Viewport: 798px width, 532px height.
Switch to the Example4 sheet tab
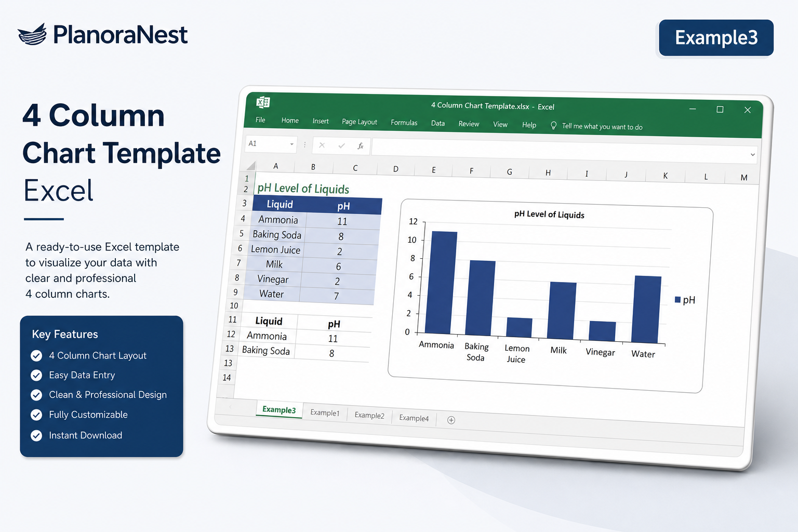[414, 418]
